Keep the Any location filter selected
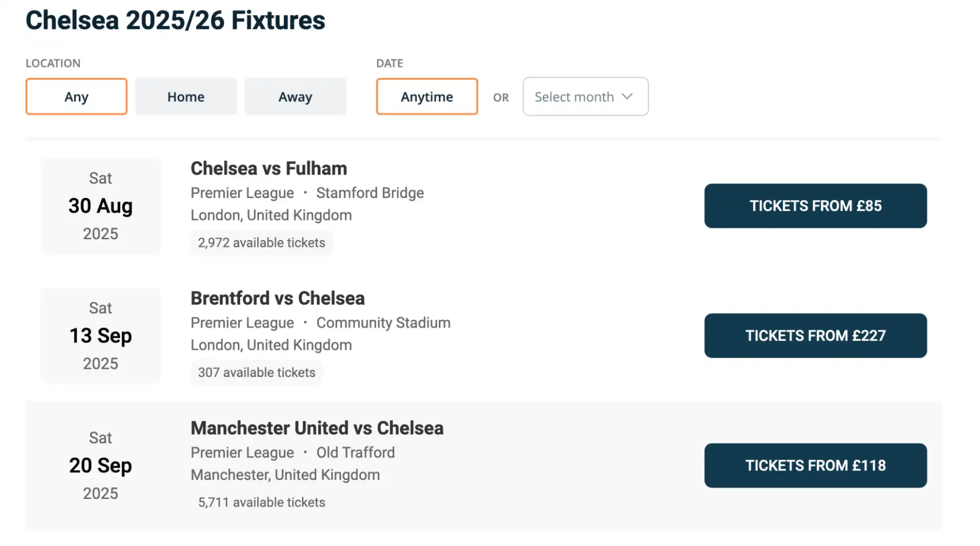 (76, 97)
